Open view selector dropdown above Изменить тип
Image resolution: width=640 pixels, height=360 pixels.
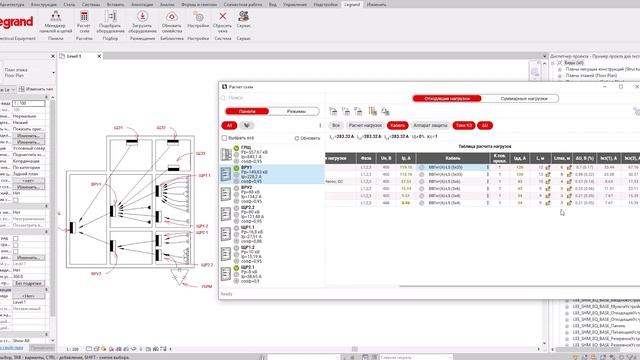pyautogui.click(x=13, y=89)
